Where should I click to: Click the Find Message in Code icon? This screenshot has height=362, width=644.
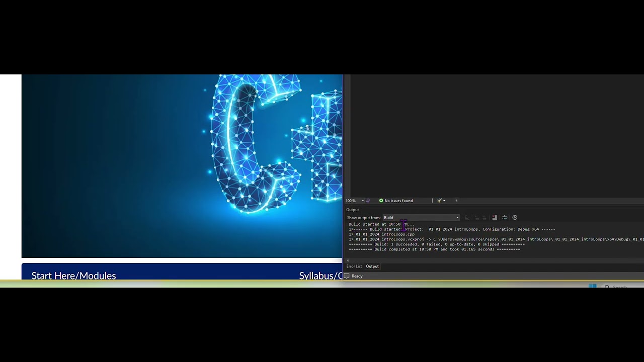point(467,218)
